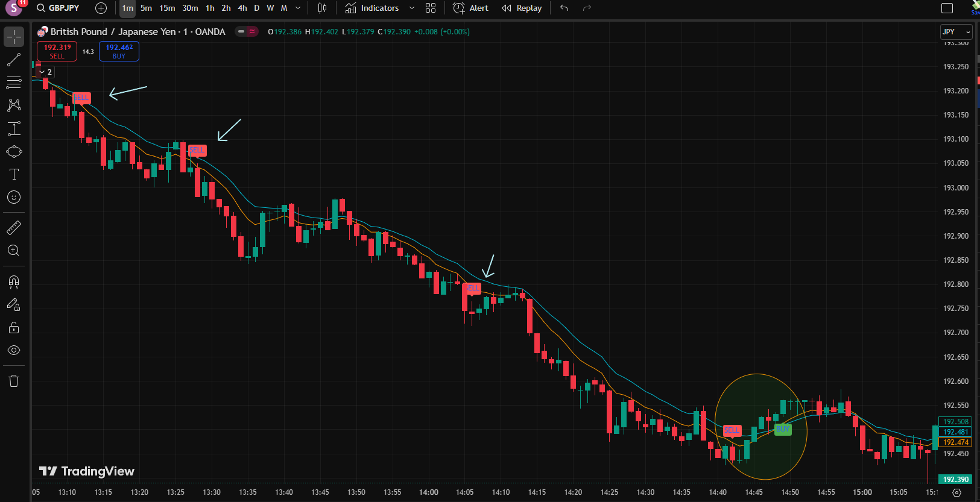
Task: Switch to the 5m timeframe
Action: point(146,8)
